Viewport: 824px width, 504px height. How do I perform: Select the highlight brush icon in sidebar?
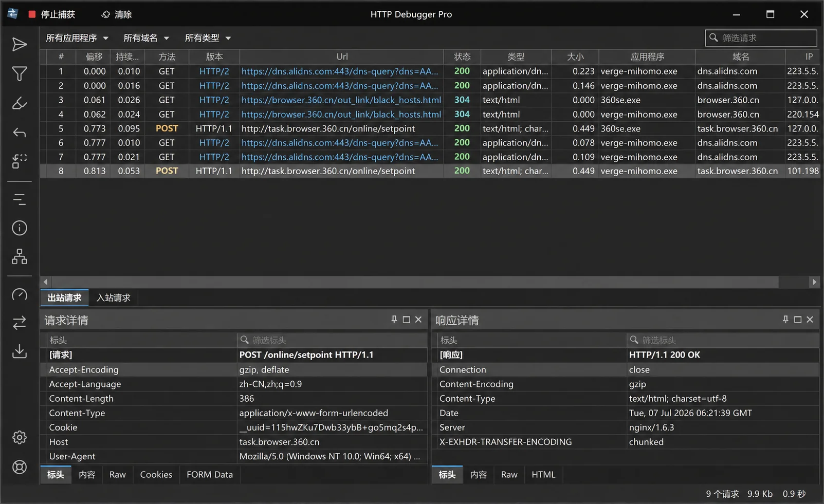point(20,103)
